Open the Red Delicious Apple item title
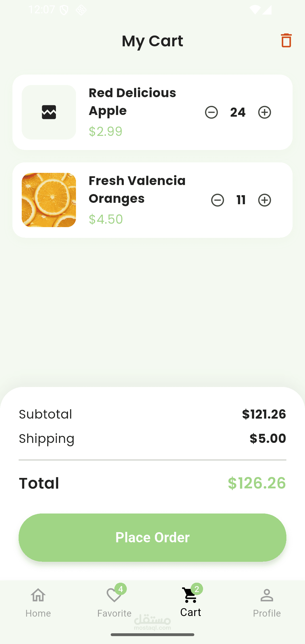This screenshot has height=644, width=305. [132, 102]
